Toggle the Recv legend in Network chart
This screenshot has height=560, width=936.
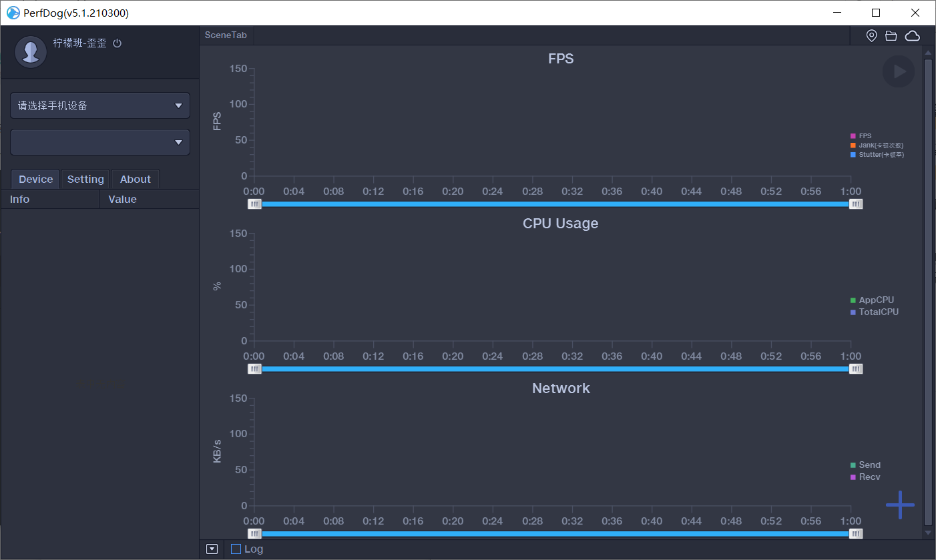coord(869,477)
